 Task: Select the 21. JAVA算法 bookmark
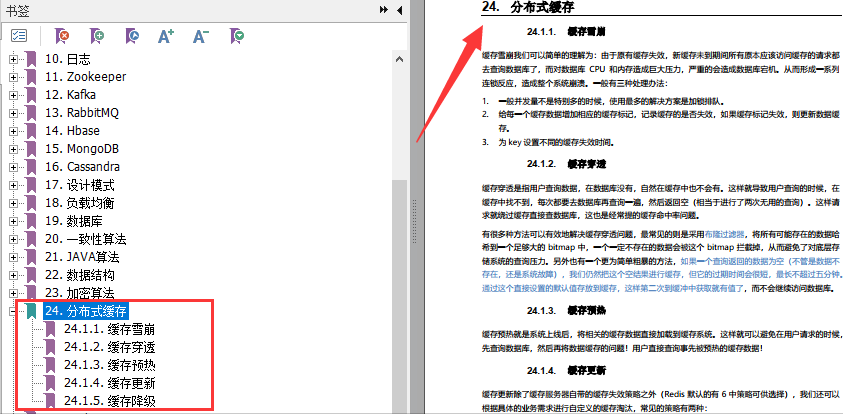(82, 257)
